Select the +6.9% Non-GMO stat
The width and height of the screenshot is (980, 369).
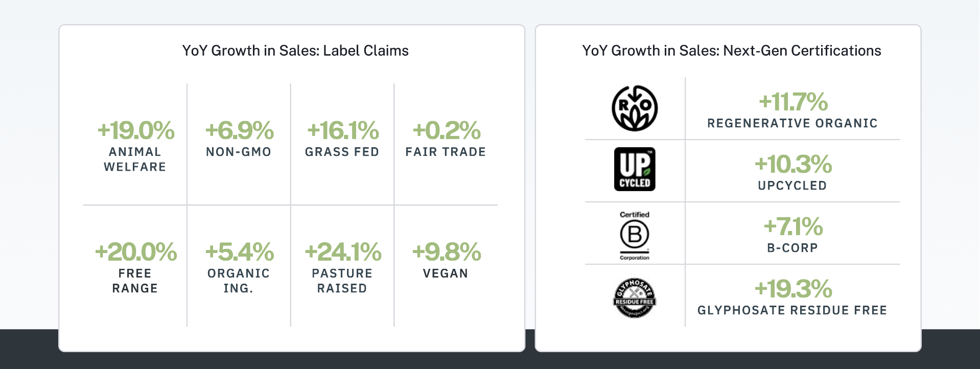coord(239,138)
